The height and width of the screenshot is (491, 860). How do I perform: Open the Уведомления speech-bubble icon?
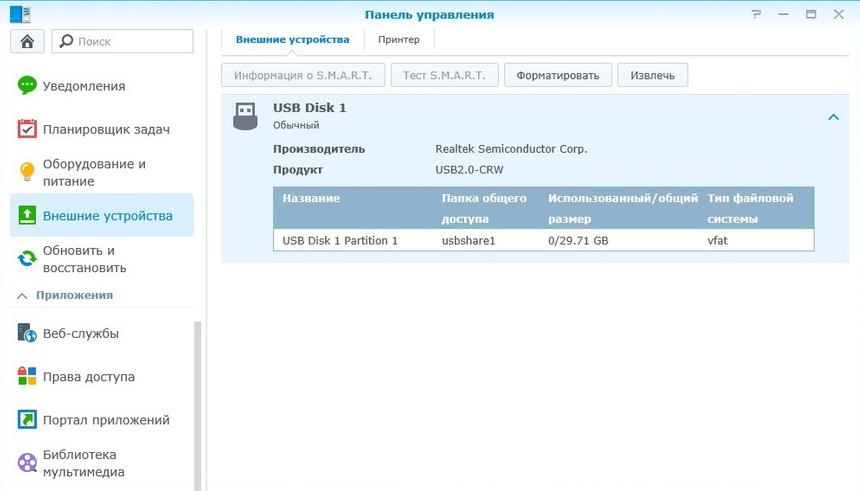click(27, 86)
